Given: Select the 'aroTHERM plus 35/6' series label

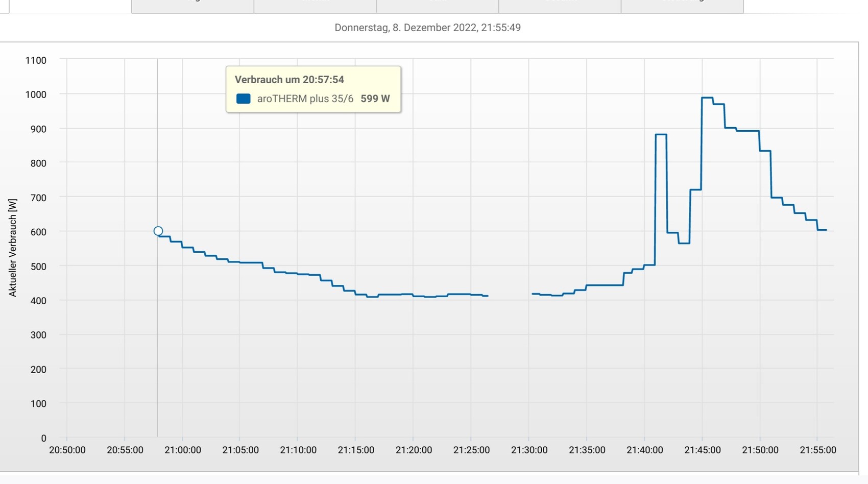Looking at the screenshot, I should click(305, 99).
